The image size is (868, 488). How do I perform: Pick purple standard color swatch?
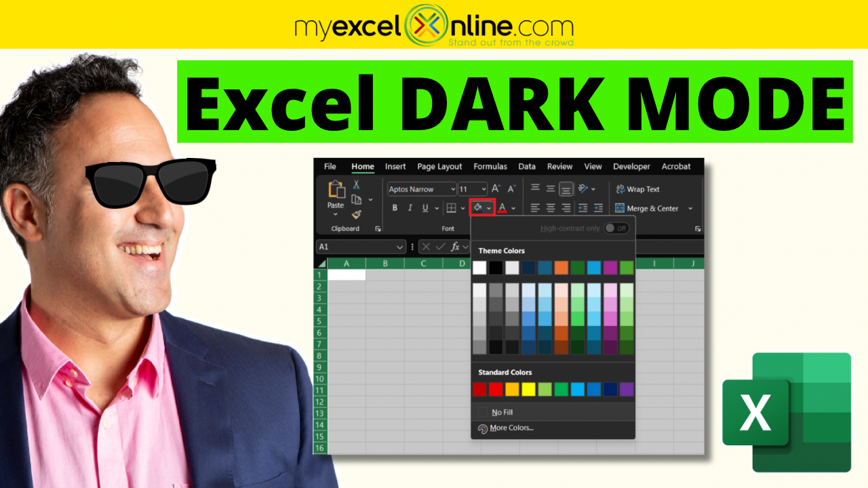point(627,390)
